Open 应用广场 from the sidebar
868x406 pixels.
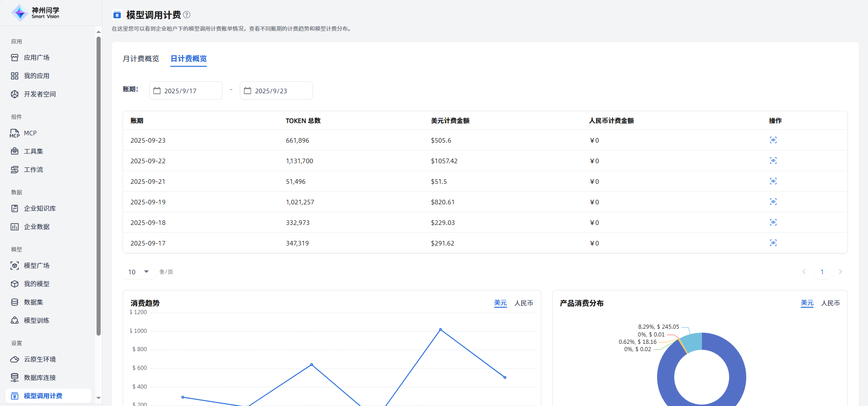(37, 58)
